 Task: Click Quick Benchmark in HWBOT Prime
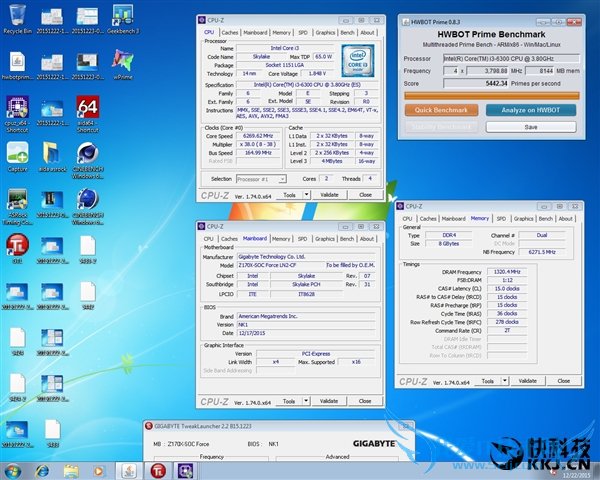(x=441, y=110)
